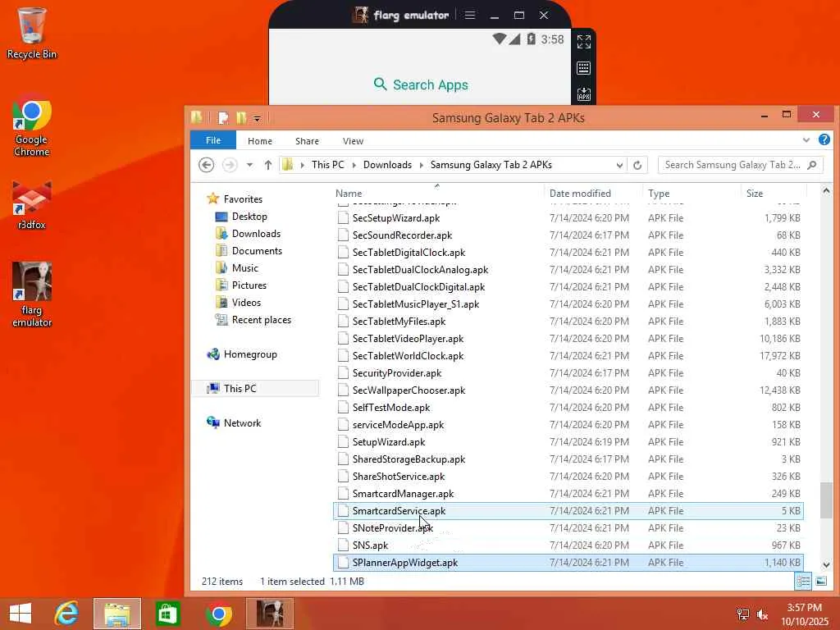Click chevron after This PC breadcrumb

(x=354, y=165)
